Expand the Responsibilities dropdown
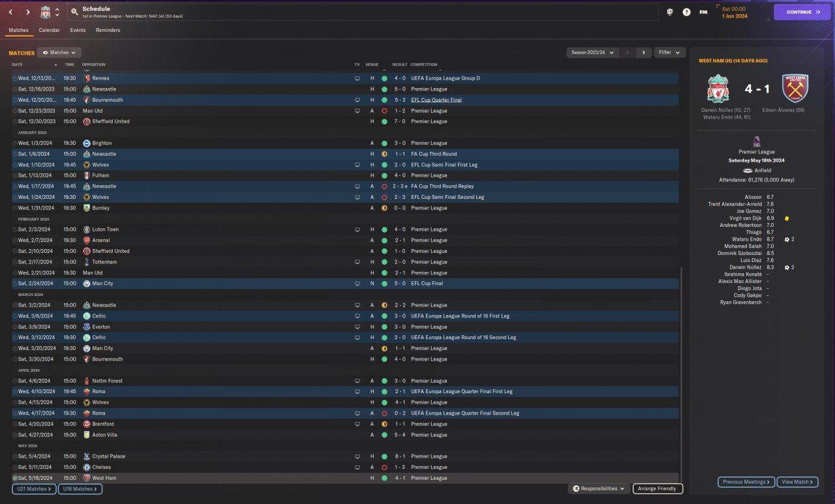835x504 pixels. tap(599, 488)
